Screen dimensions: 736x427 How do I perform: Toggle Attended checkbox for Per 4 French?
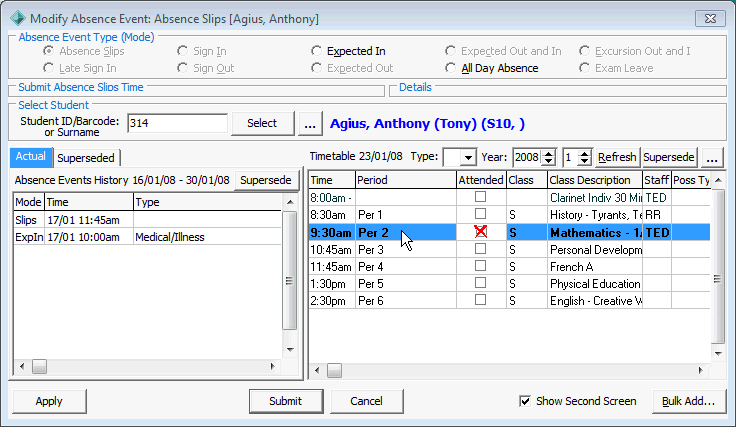coord(480,266)
